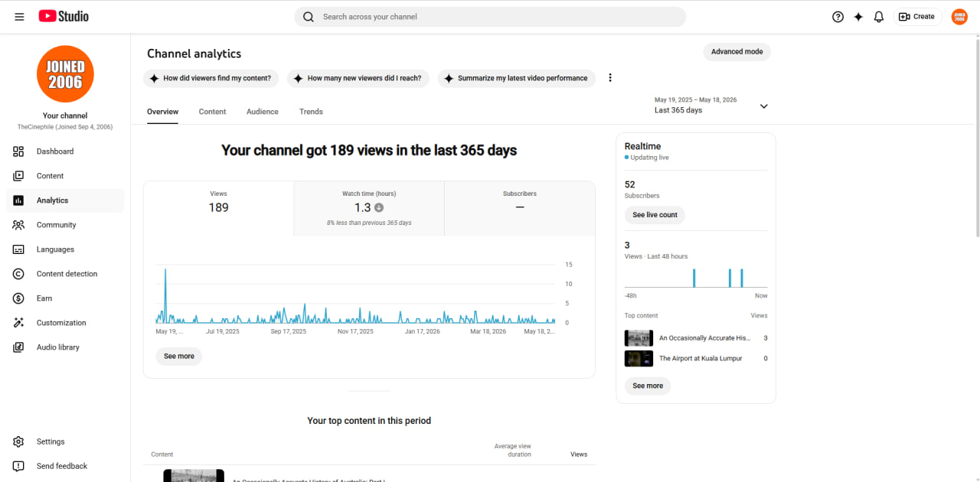Click the Customization magic wand icon

click(x=18, y=323)
